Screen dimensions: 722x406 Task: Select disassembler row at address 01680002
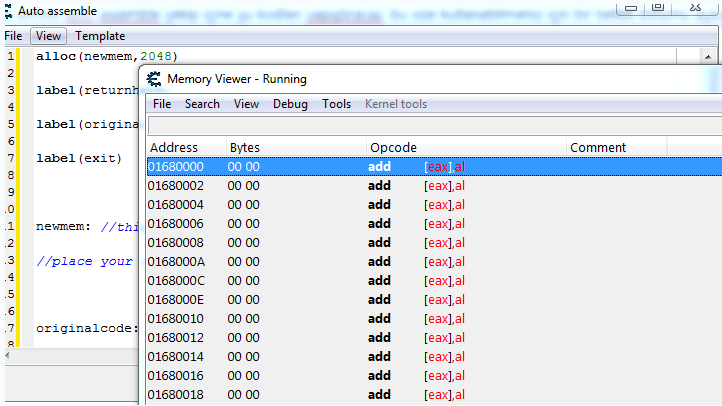(x=434, y=186)
